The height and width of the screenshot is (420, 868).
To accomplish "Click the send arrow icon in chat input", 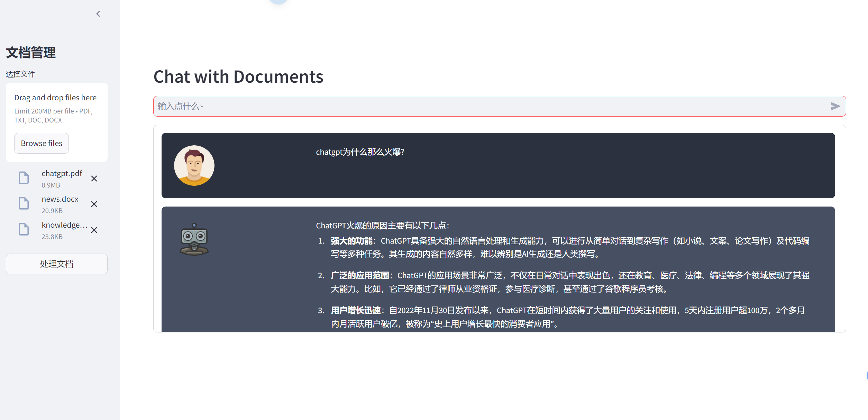I will pos(835,106).
